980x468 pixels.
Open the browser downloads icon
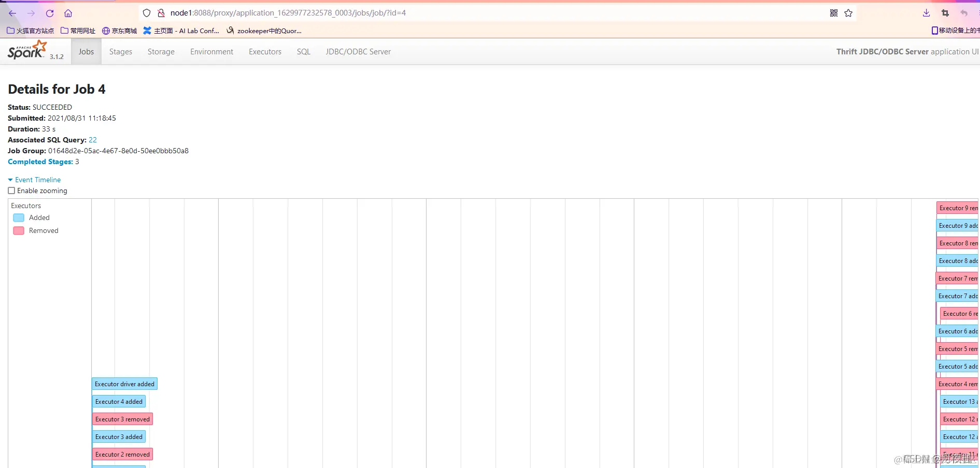pyautogui.click(x=927, y=13)
